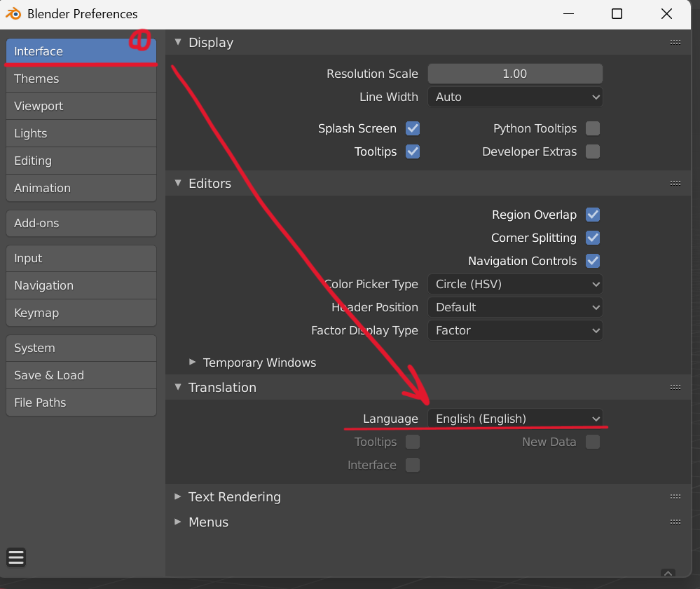Open the Color Picker Type dropdown
700x589 pixels.
[515, 285]
